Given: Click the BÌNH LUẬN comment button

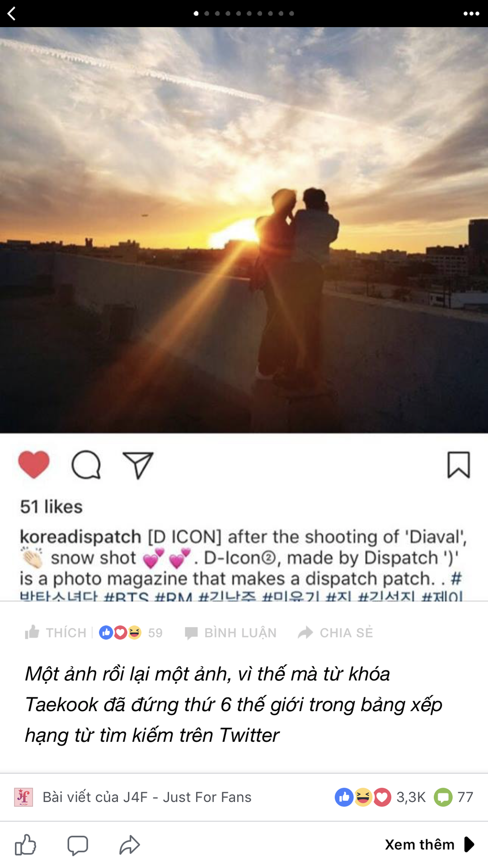Looking at the screenshot, I should [230, 632].
